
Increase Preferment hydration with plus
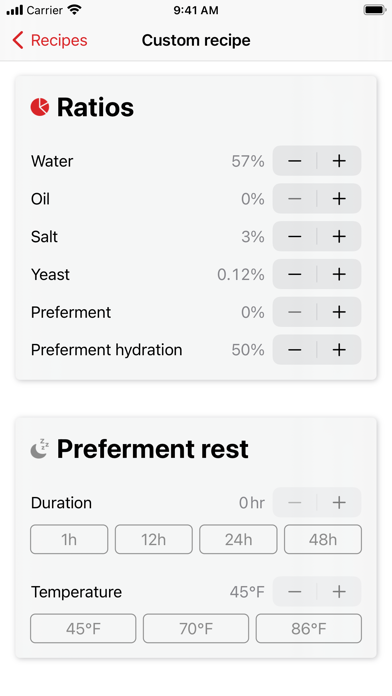(339, 350)
